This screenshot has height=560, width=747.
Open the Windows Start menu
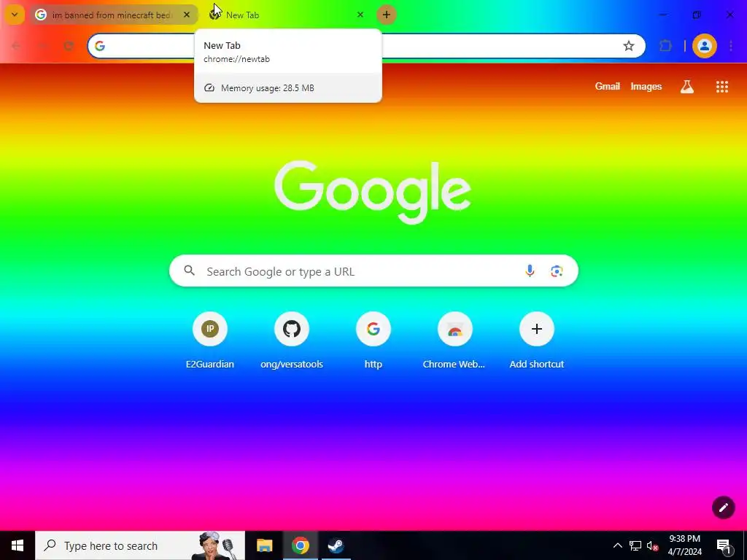(18, 545)
